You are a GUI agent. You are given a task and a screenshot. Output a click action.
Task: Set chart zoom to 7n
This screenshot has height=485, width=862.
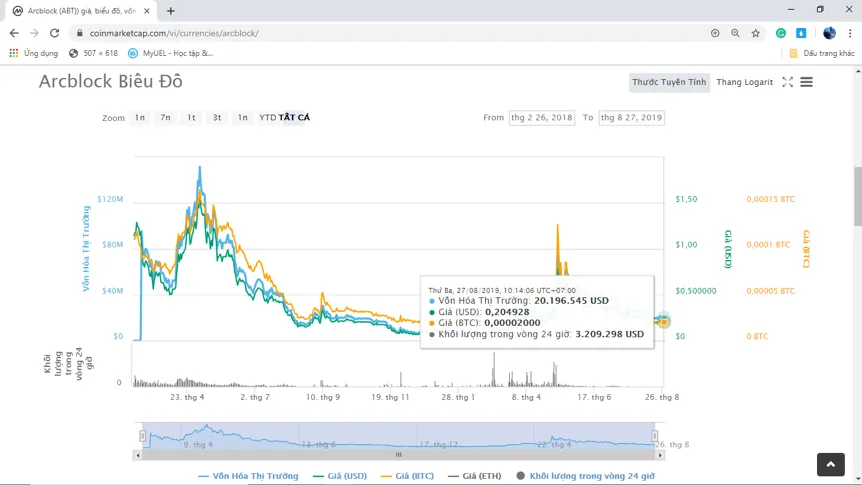click(165, 117)
